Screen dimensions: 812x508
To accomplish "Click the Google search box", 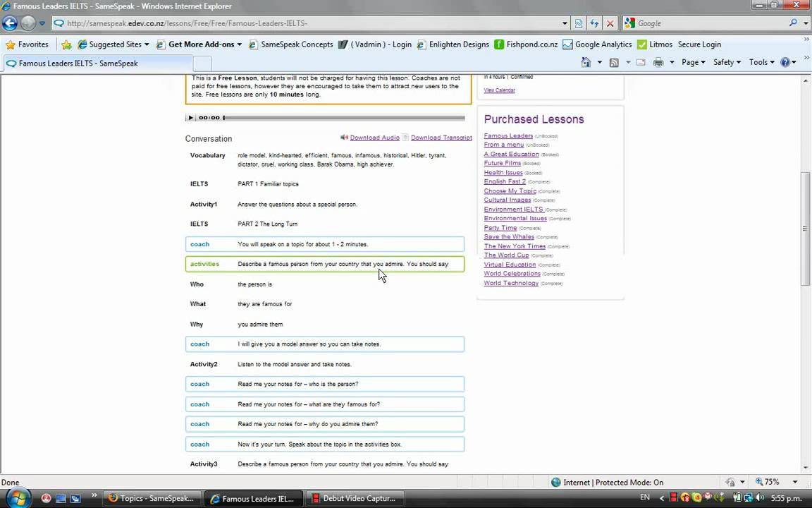I will click(x=710, y=23).
